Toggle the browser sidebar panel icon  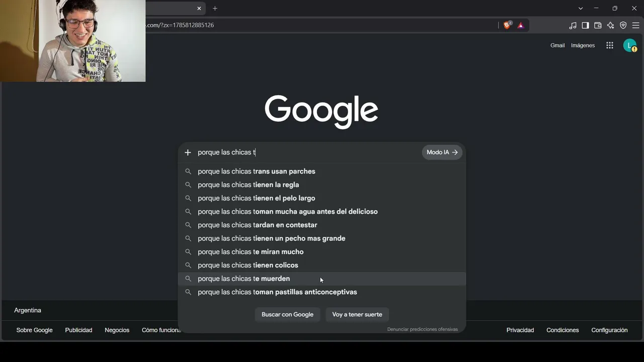coord(585,25)
